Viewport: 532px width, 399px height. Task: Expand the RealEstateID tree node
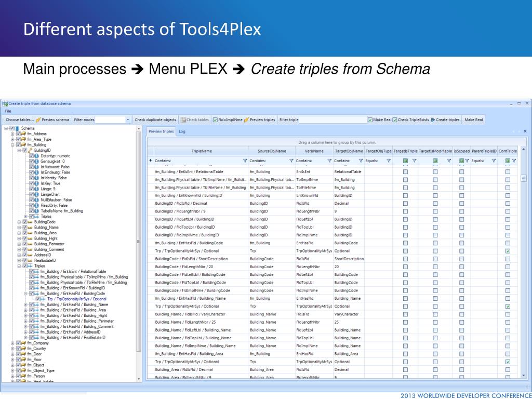19,261
